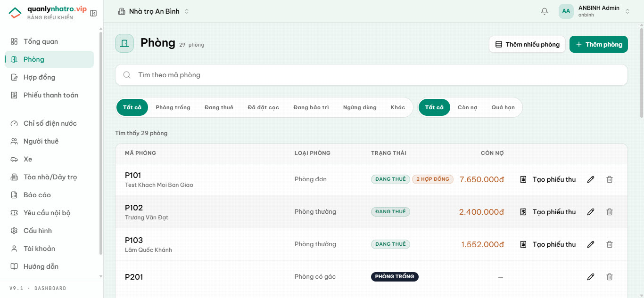Filter rooms by Ngừng dùng
The width and height of the screenshot is (644, 298).
tap(360, 107)
